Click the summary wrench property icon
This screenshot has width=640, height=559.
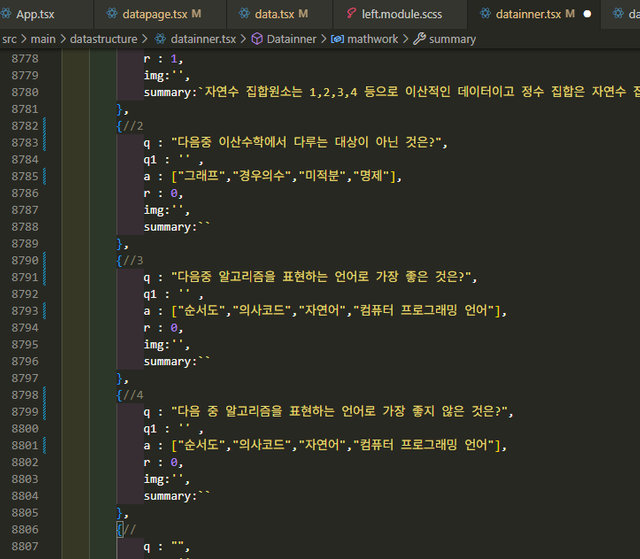(419, 39)
